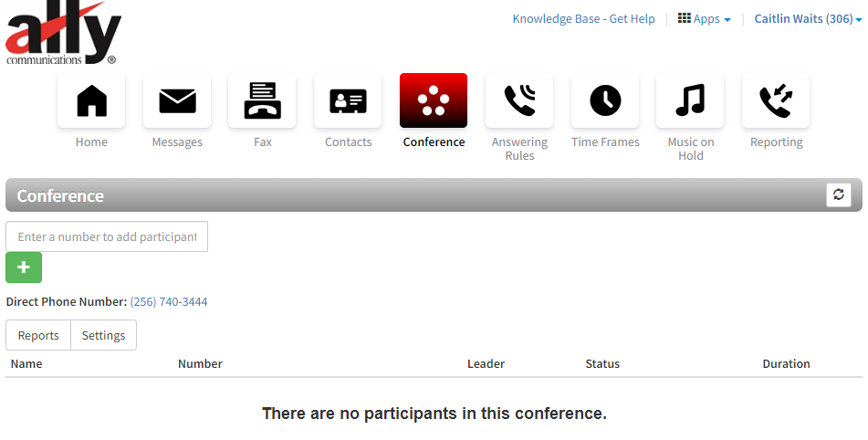Refresh the conference list

tap(839, 194)
